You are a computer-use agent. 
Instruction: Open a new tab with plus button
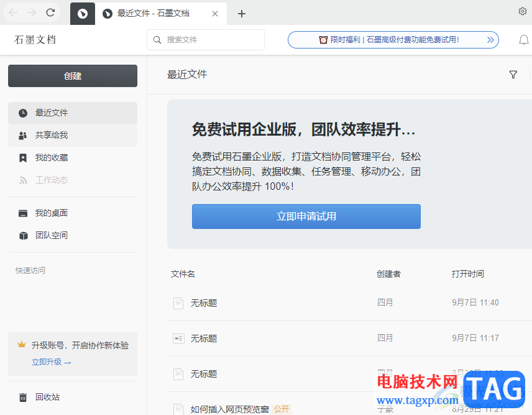pyautogui.click(x=242, y=14)
